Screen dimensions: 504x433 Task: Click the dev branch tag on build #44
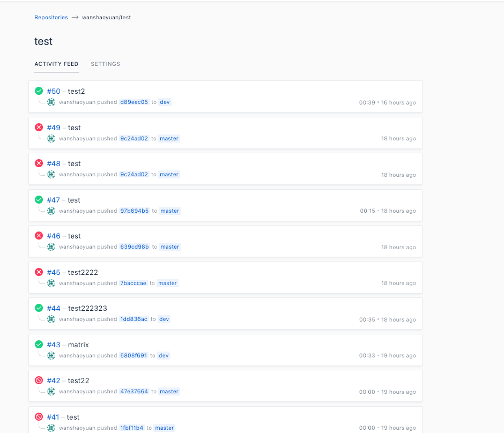click(x=164, y=319)
